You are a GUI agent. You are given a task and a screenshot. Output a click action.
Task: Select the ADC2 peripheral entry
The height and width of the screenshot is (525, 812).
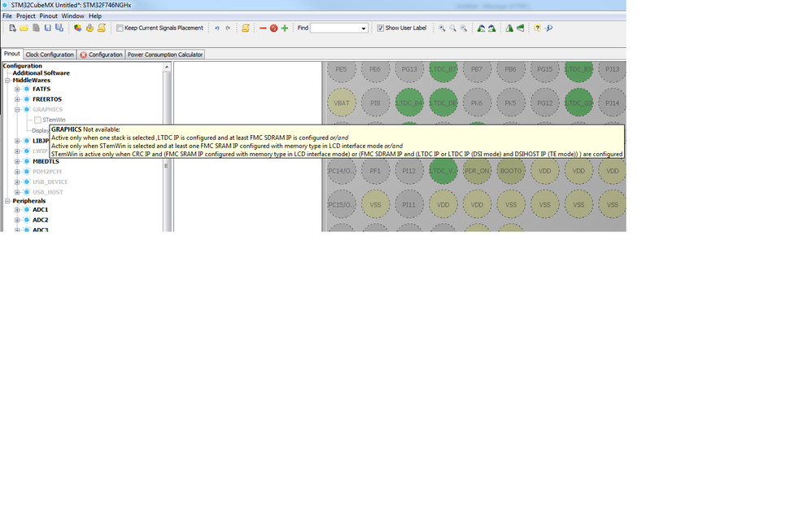(41, 220)
